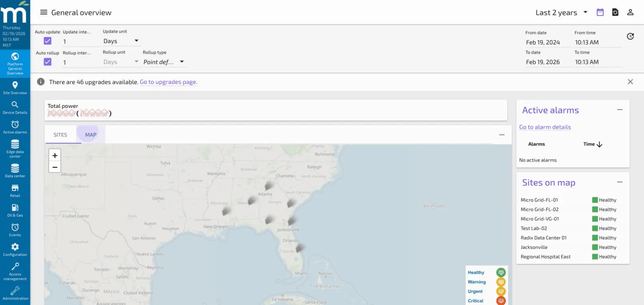Toggle the Auto update checkbox
Viewport: 644px width, 305px height.
tap(48, 41)
